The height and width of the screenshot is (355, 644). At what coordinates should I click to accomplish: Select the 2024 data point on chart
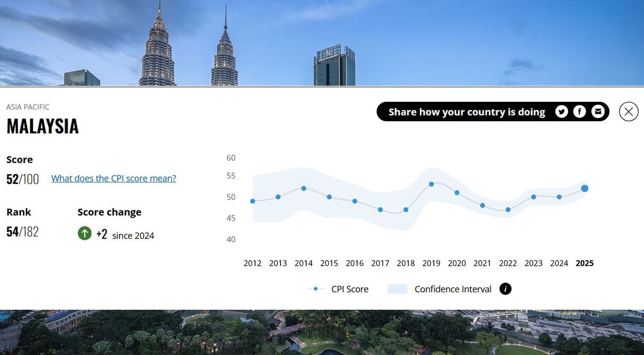click(559, 197)
